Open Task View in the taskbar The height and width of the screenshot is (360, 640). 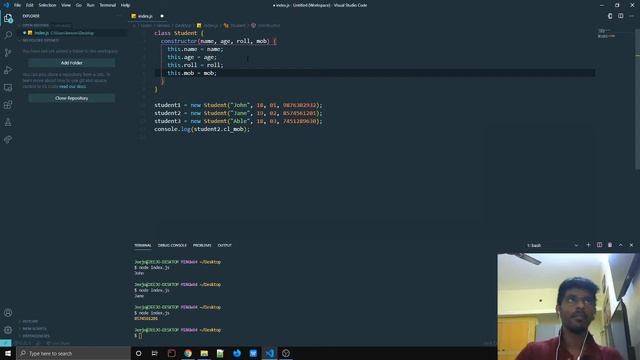[x=155, y=353]
